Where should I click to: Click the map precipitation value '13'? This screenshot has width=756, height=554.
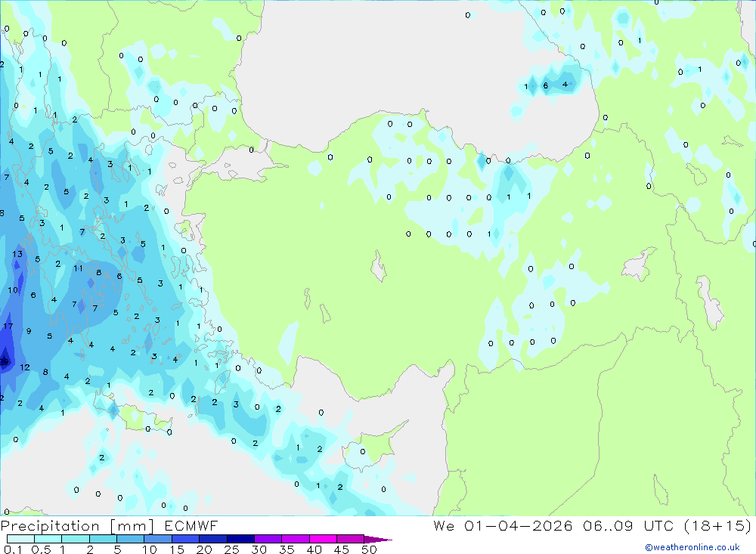click(x=17, y=254)
